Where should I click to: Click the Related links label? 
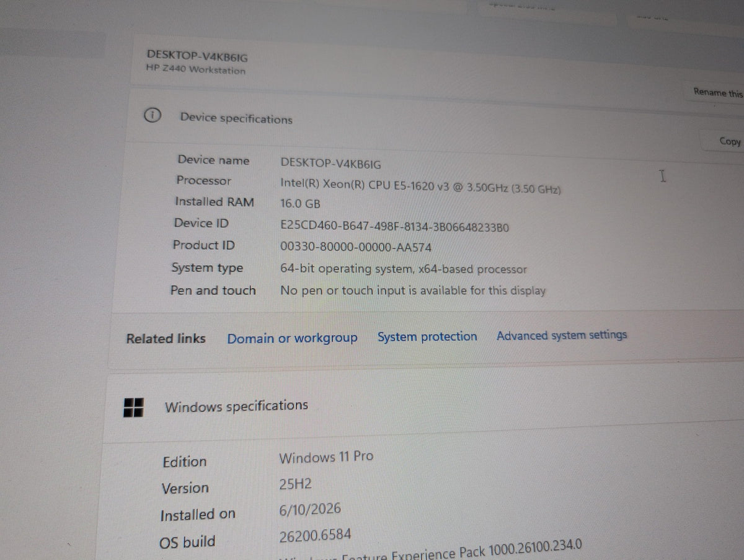(166, 338)
